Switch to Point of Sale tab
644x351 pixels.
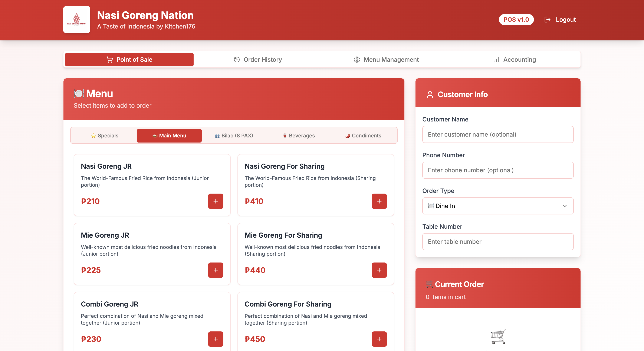click(x=129, y=59)
